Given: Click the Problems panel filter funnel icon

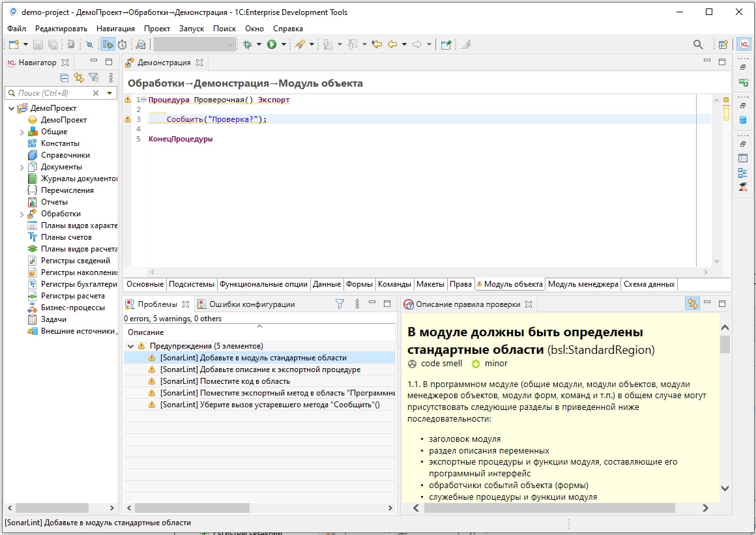Looking at the screenshot, I should [340, 304].
